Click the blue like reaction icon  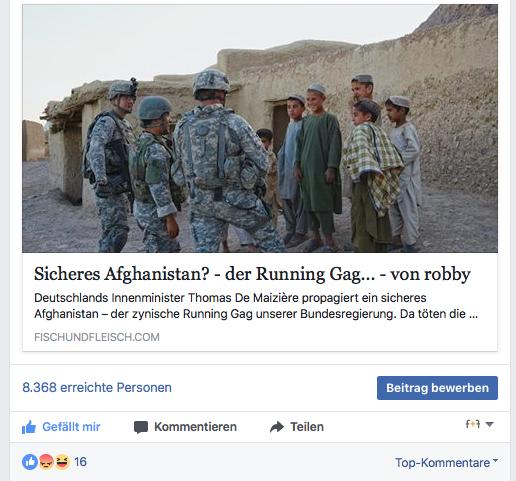[x=30, y=462]
